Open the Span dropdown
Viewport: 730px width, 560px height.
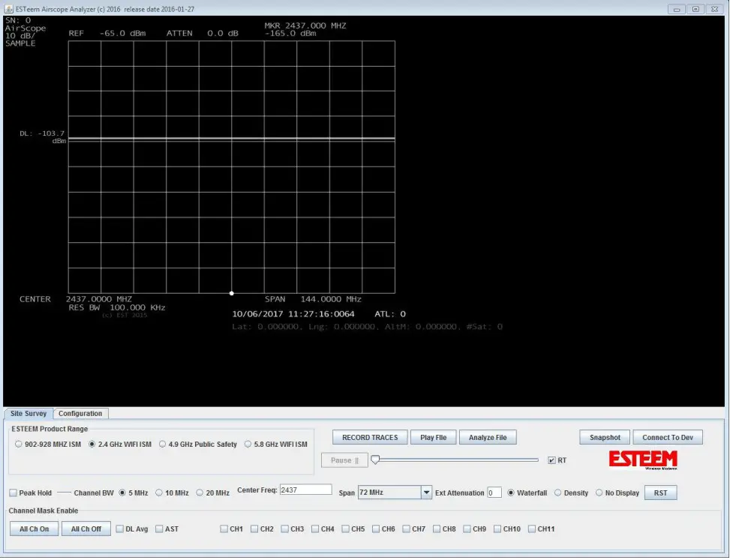tap(426, 493)
